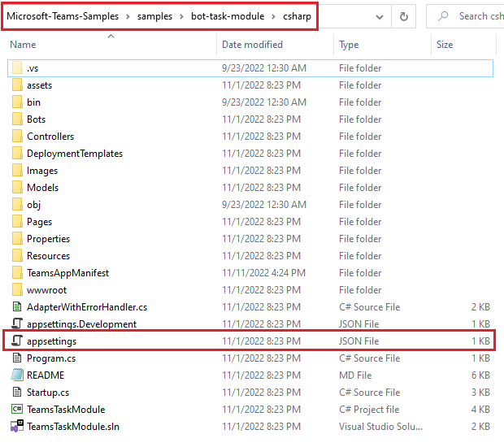The height and width of the screenshot is (447, 504).
Task: Click the Resources folder icon
Action: pos(17,255)
